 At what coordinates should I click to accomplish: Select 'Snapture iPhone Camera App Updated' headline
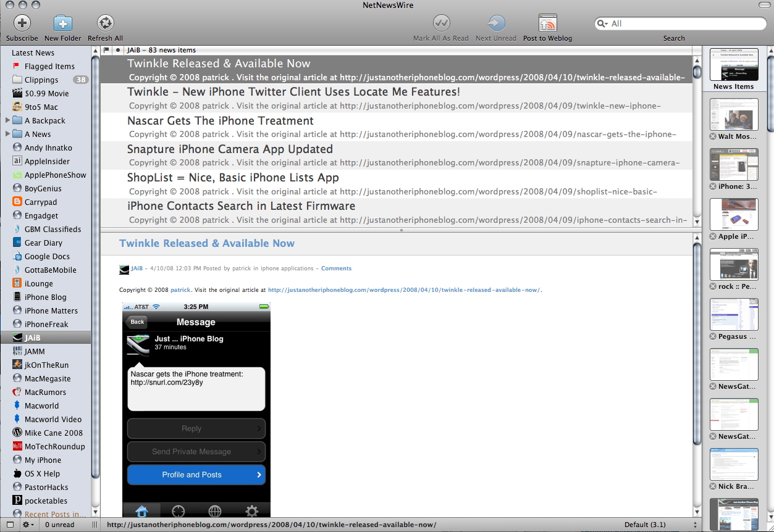coord(230,149)
